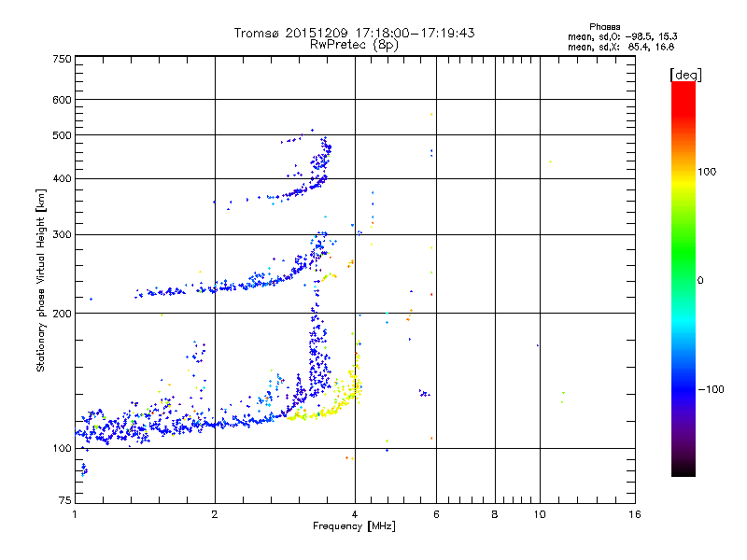Click the rainbow phase colorbar
747x560 pixels.
click(x=684, y=279)
